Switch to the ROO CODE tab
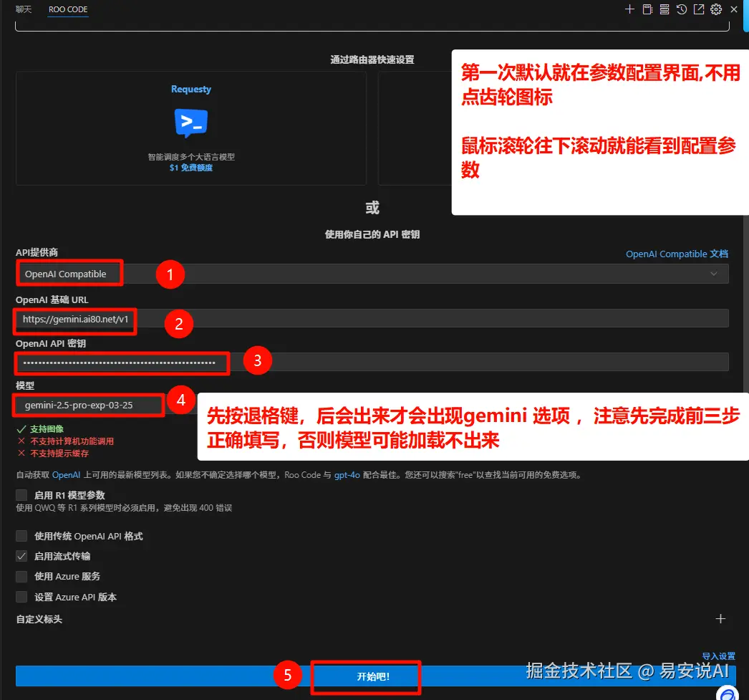This screenshot has width=749, height=700. (x=68, y=9)
